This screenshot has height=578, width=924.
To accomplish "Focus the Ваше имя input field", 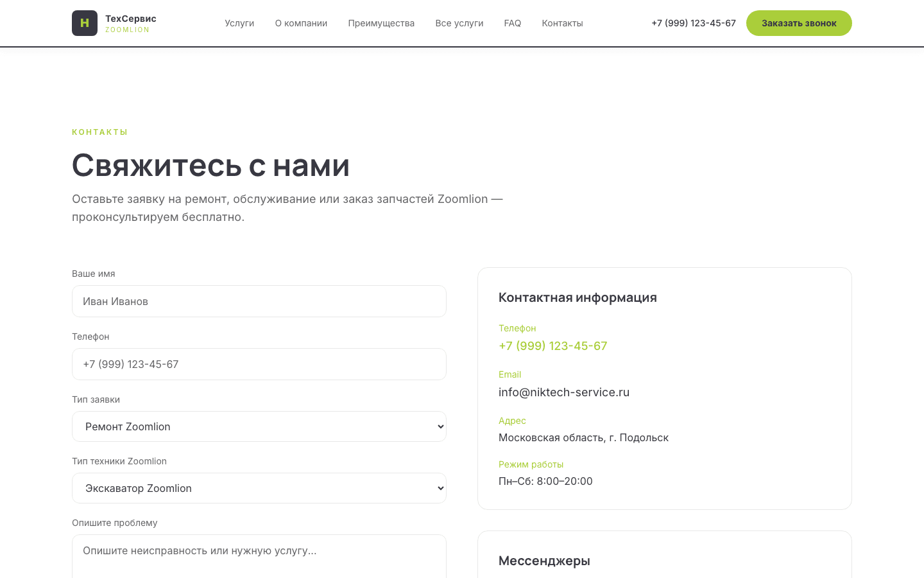I will click(x=259, y=301).
